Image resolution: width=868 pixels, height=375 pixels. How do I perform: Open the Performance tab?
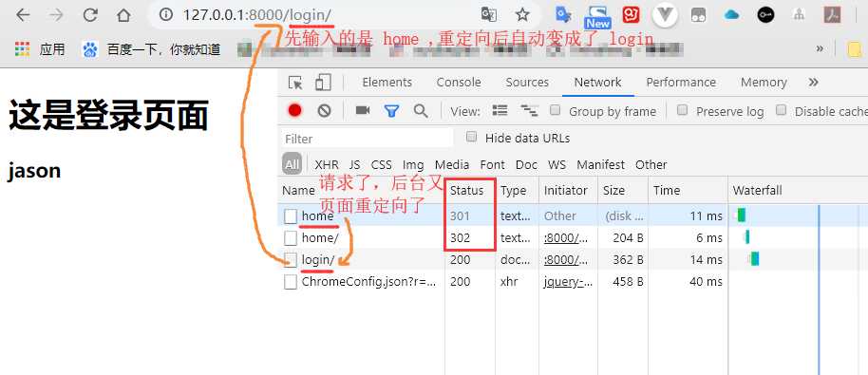pos(681,83)
